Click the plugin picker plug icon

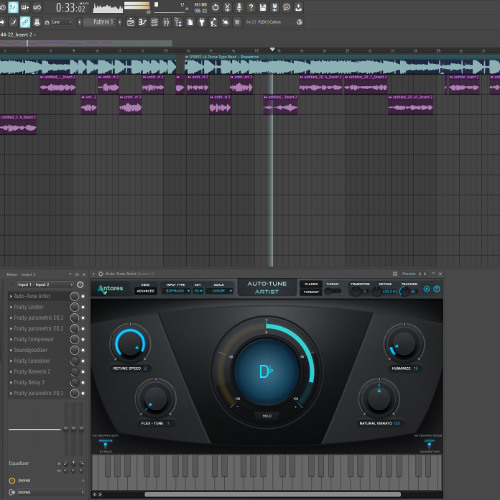pyautogui.click(x=202, y=22)
